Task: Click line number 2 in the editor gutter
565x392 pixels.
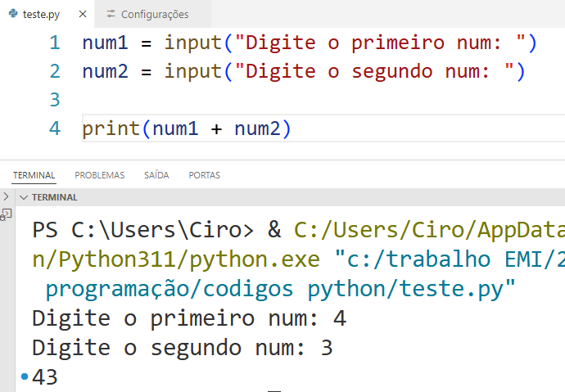Action: pos(54,71)
